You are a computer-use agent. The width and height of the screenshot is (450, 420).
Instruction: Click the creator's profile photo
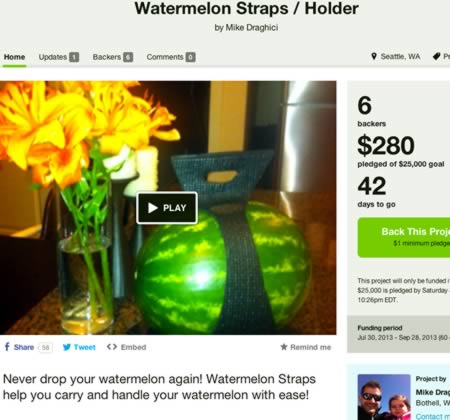[384, 397]
